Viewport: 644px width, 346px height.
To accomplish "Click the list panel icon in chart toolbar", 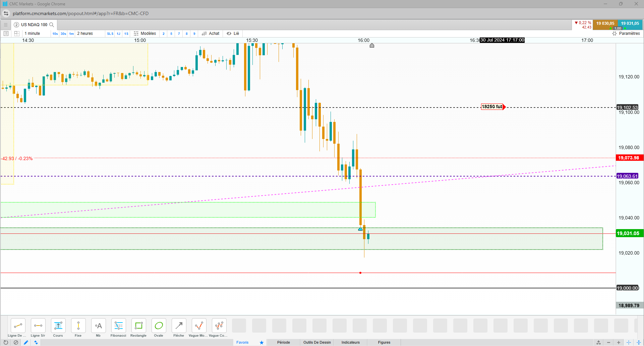I will 6,33.
